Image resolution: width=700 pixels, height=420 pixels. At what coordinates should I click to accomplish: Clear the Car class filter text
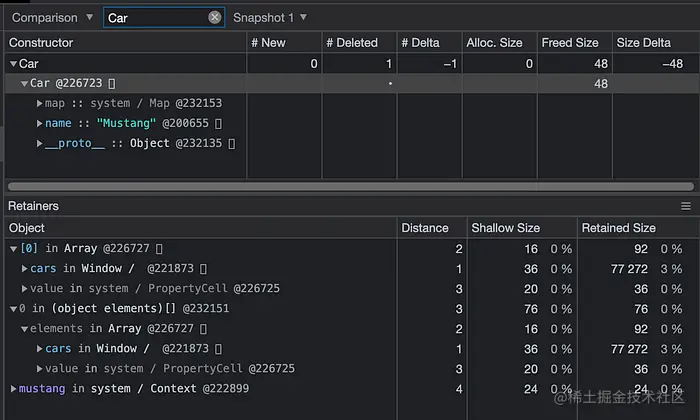click(215, 18)
